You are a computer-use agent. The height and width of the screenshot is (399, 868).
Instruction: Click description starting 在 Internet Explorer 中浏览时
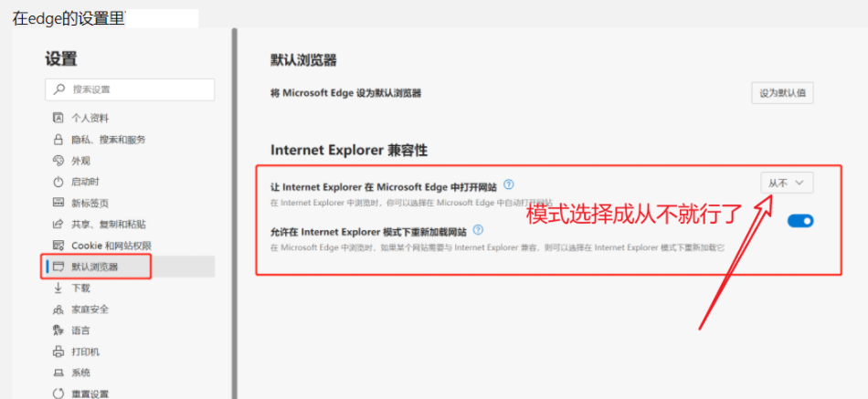[412, 202]
